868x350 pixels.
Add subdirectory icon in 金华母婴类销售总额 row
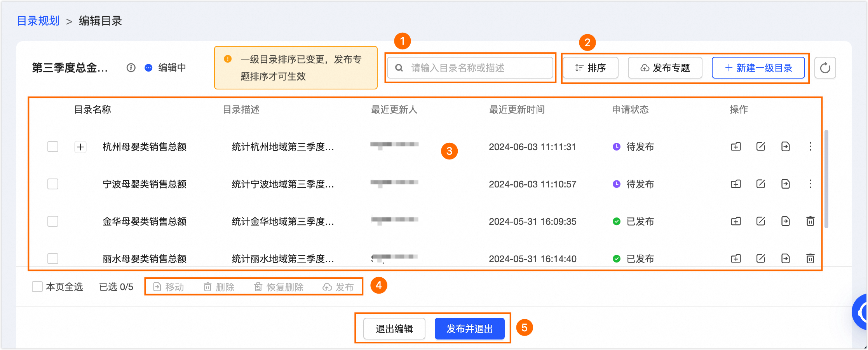(736, 221)
